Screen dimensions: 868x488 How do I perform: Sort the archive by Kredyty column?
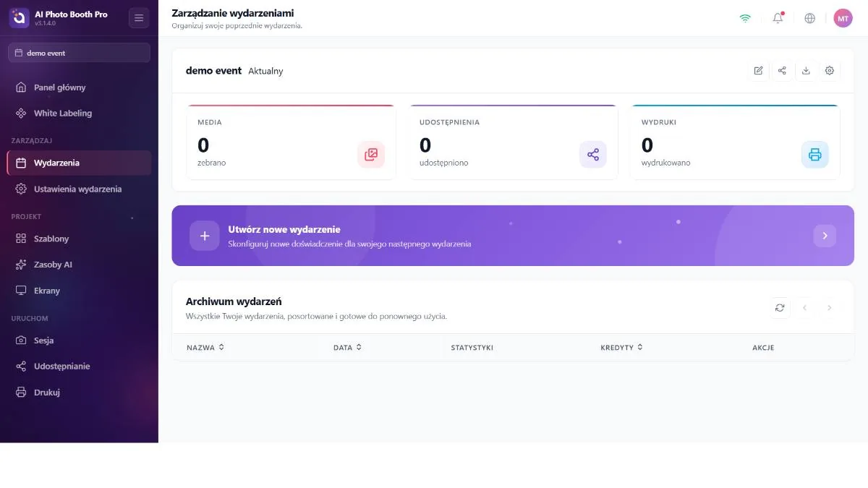pyautogui.click(x=621, y=348)
